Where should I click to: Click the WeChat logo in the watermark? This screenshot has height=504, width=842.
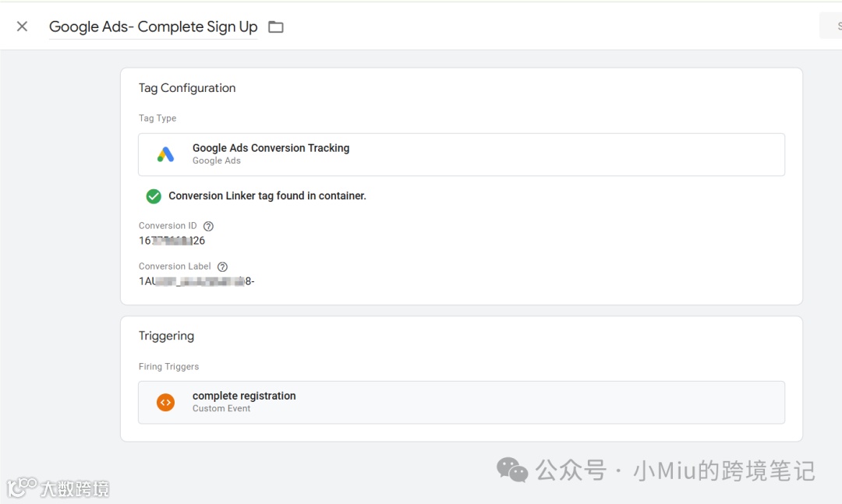512,470
